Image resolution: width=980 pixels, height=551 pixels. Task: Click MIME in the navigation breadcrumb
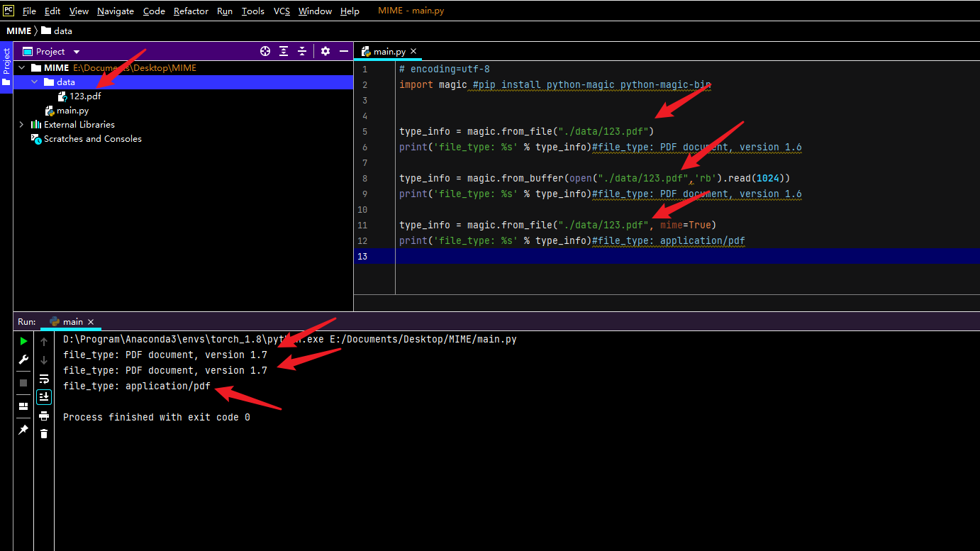[19, 30]
